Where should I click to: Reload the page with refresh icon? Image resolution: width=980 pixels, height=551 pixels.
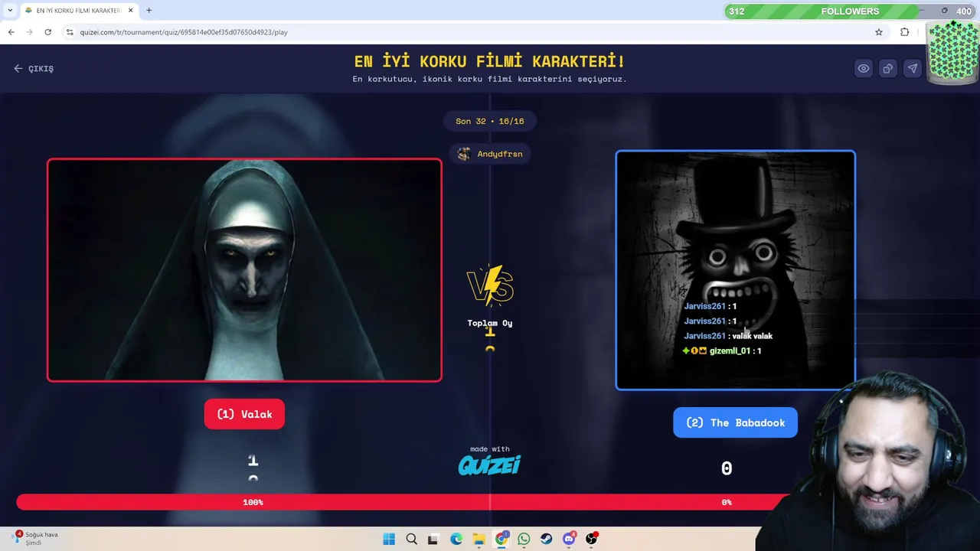click(x=47, y=32)
